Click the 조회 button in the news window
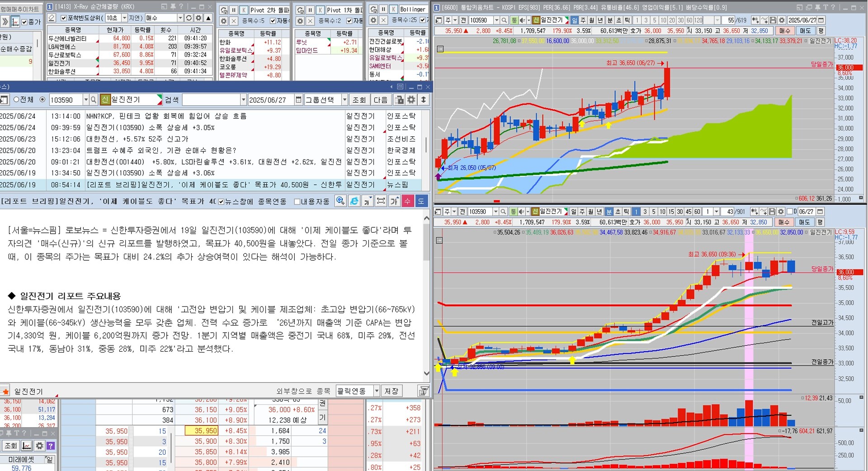 [x=359, y=99]
